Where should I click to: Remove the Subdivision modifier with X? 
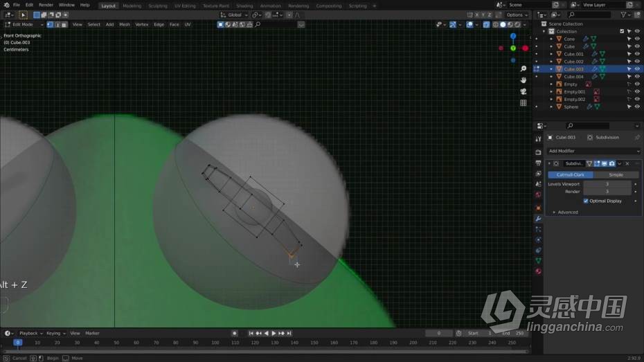627,164
